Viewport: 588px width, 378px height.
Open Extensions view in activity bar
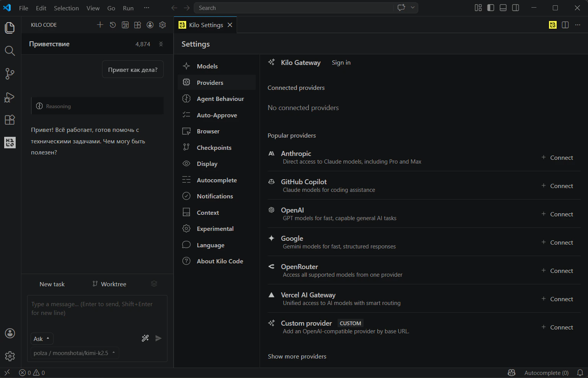[10, 120]
